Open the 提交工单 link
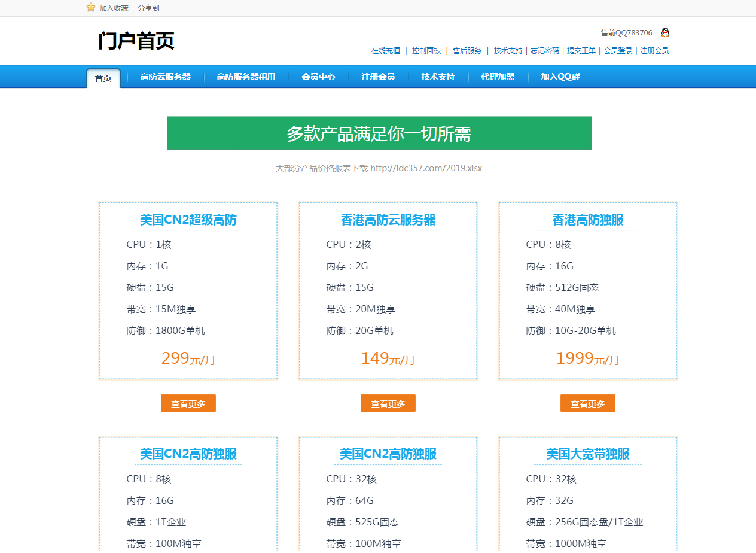Image resolution: width=756 pixels, height=553 pixels. [x=581, y=51]
